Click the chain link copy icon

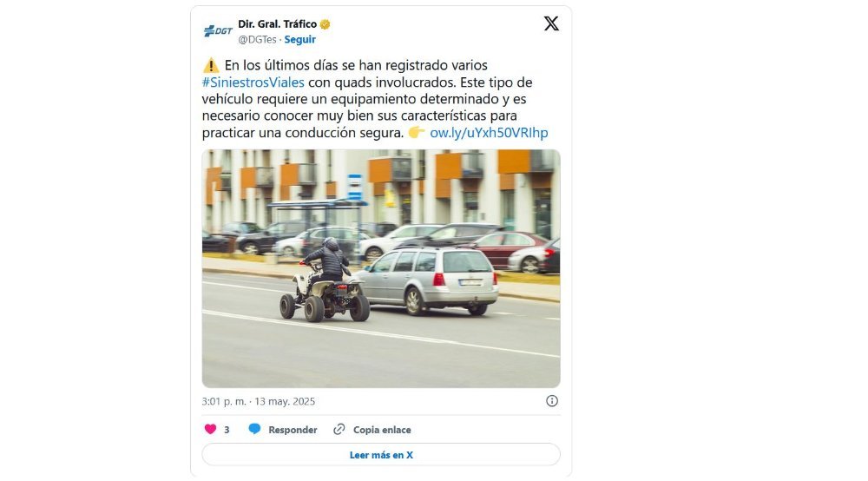[x=339, y=429]
